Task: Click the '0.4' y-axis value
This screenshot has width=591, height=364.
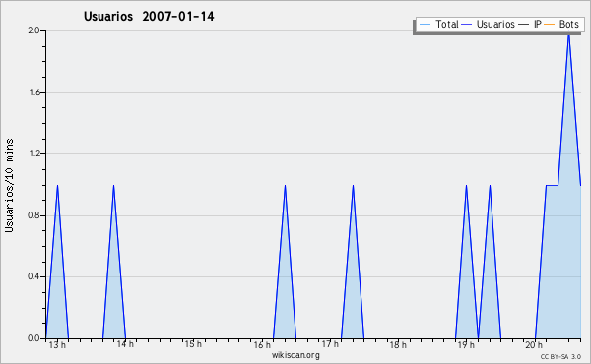Action: 33,276
